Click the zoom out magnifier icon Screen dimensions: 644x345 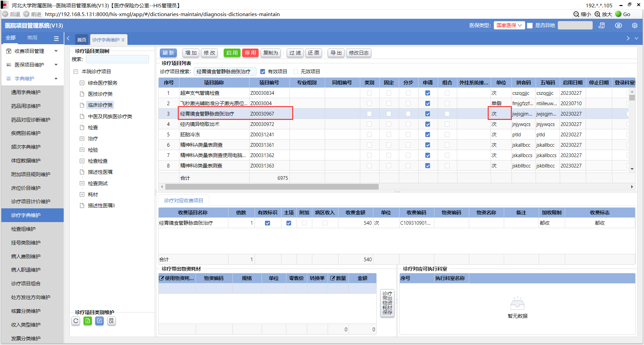pyautogui.click(x=576, y=14)
